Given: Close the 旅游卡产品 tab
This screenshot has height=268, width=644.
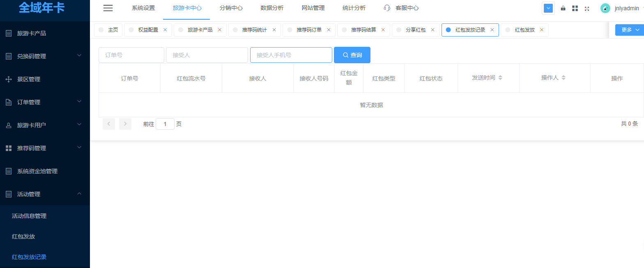Looking at the screenshot, I should [220, 30].
